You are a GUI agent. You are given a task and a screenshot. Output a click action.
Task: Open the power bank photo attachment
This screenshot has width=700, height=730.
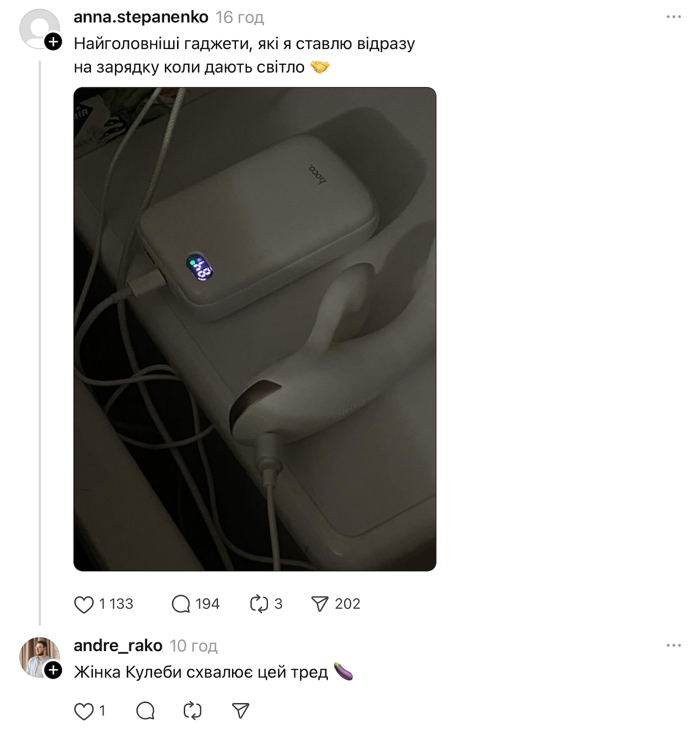click(x=254, y=329)
